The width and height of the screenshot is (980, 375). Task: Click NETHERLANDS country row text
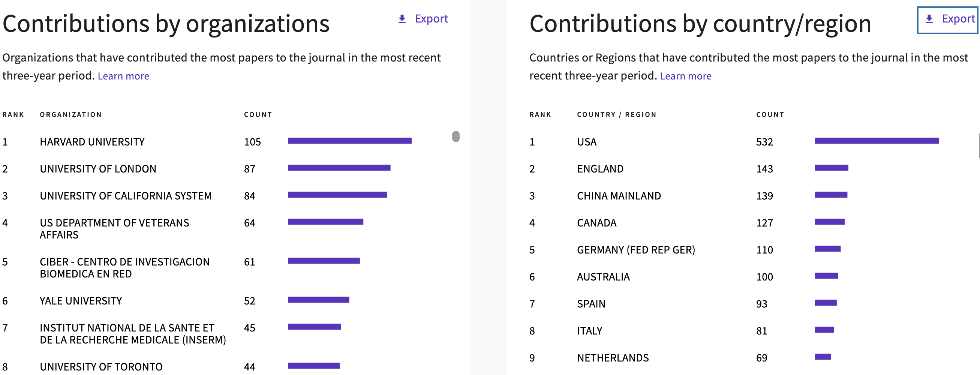pos(613,358)
